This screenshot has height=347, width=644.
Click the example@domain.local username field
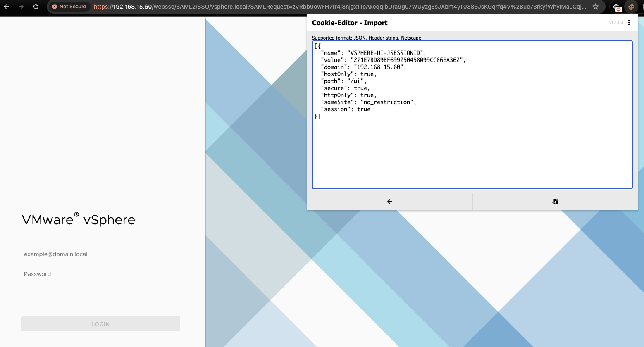click(101, 254)
